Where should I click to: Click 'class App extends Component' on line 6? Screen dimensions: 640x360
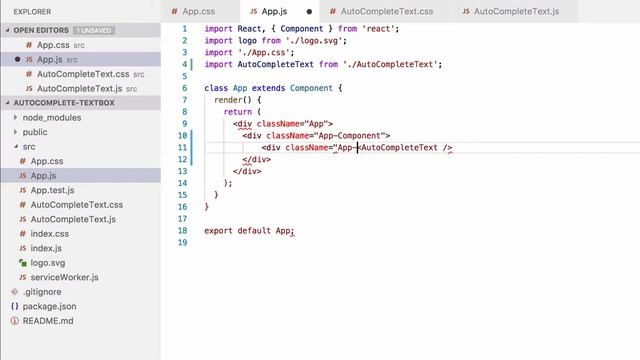pyautogui.click(x=269, y=88)
